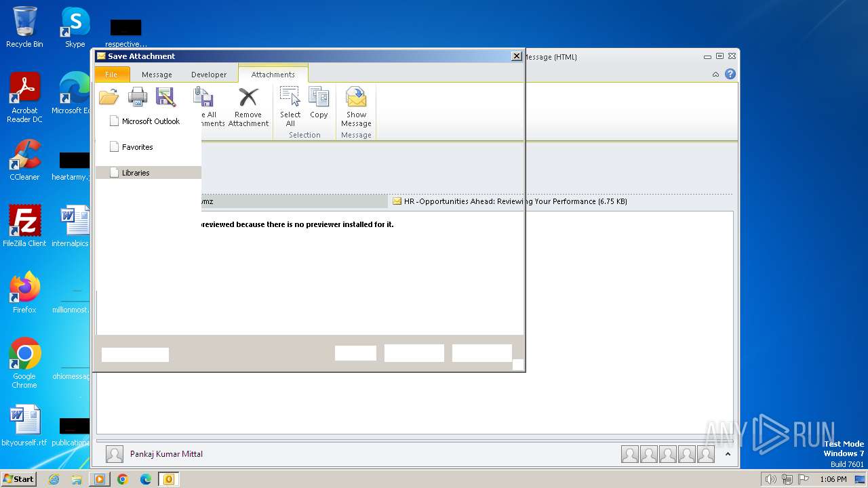The height and width of the screenshot is (488, 868).
Task: Click Remove Attachment X icon
Action: (248, 106)
